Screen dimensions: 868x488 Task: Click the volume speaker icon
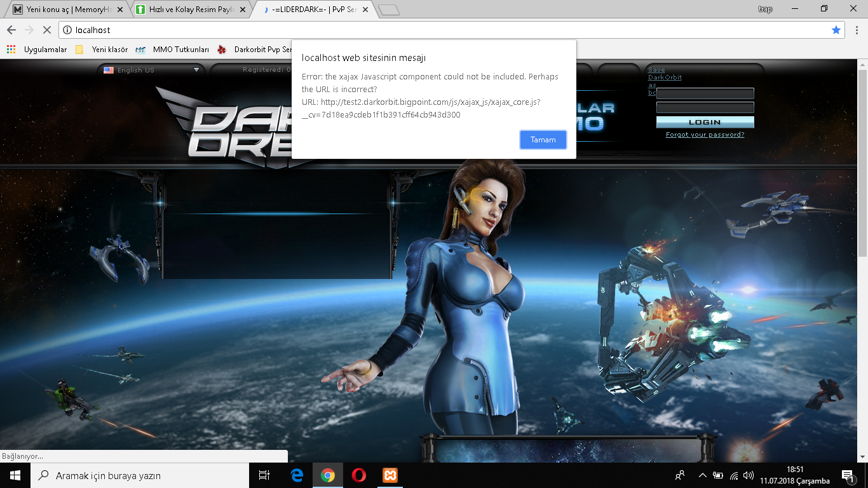pos(749,475)
